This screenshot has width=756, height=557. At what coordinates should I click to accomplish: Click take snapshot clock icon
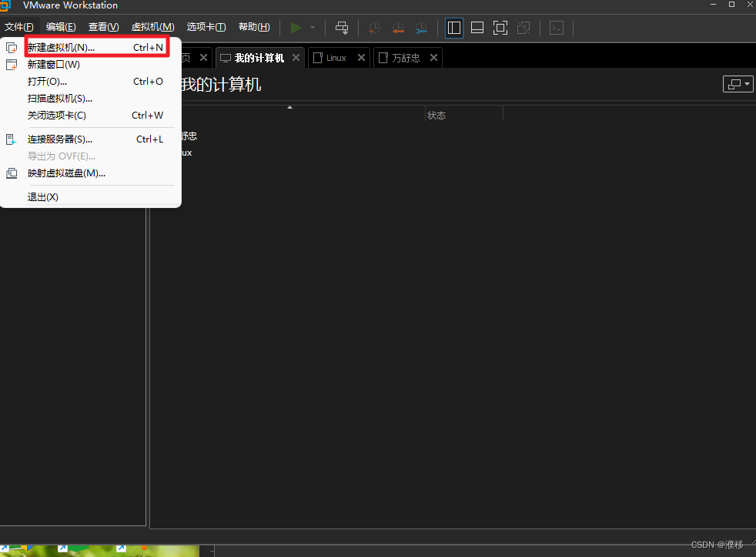(x=374, y=28)
